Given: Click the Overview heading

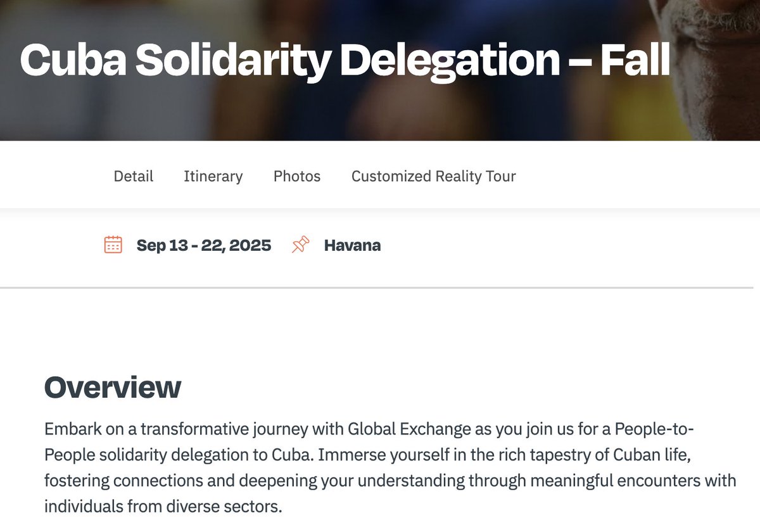Looking at the screenshot, I should click(113, 387).
